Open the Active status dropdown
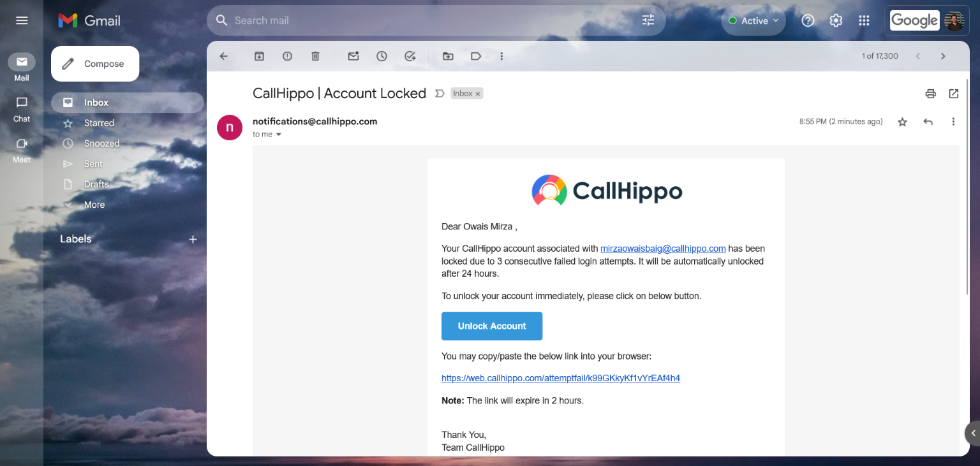980x466 pixels. [x=754, y=20]
